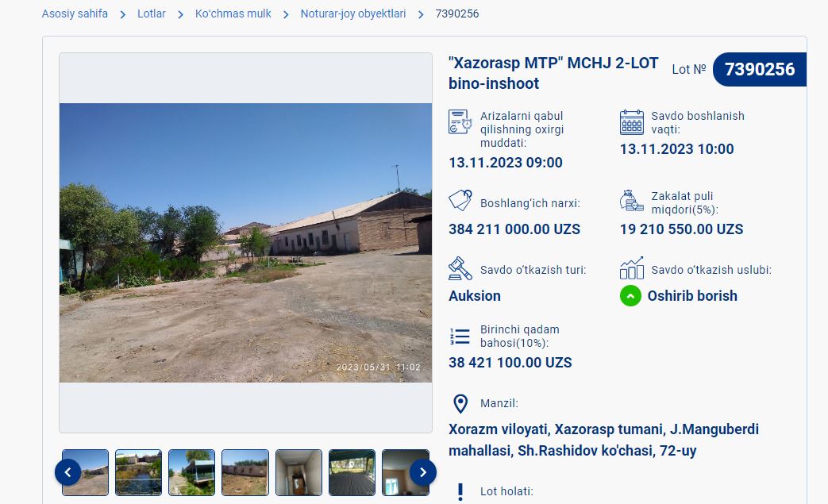
Task: Click the map pin address icon
Action: point(460,404)
